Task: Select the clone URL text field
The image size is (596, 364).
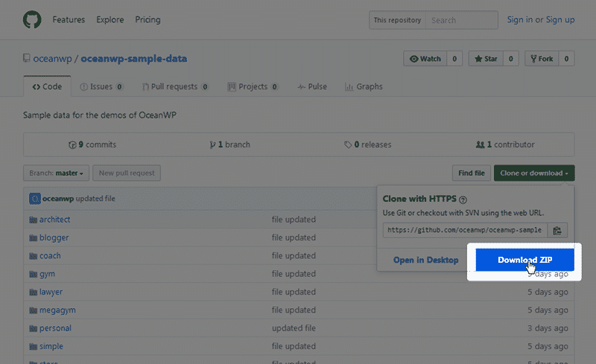Action: tap(465, 230)
